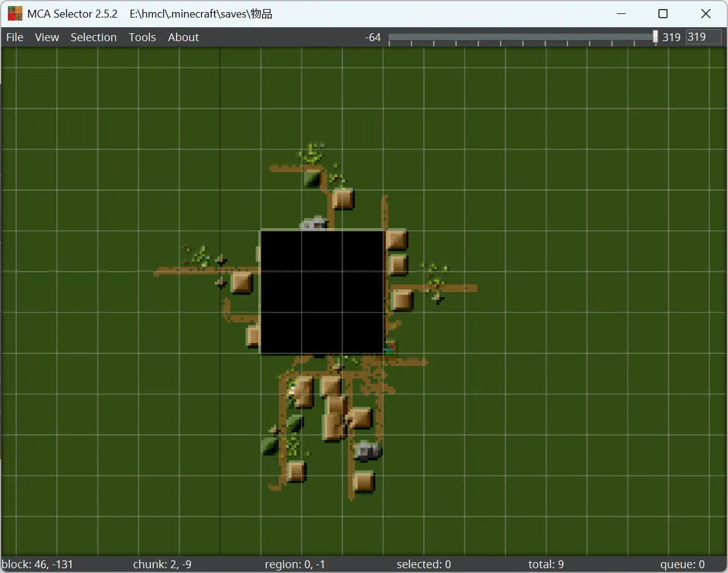Click the height slider handle
Screen dimensions: 728x573
[655, 37]
